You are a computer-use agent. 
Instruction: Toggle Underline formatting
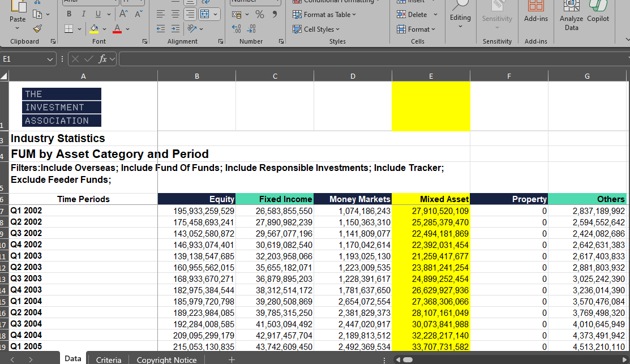coord(97,14)
